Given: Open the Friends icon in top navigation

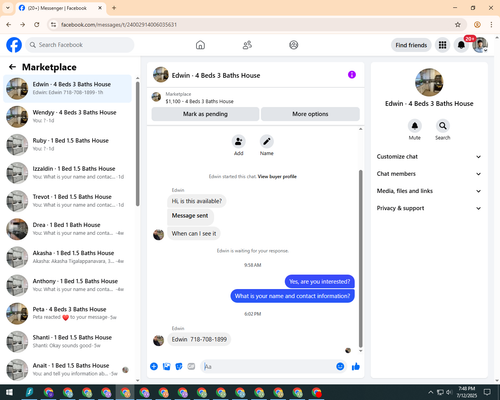Looking at the screenshot, I should [247, 45].
